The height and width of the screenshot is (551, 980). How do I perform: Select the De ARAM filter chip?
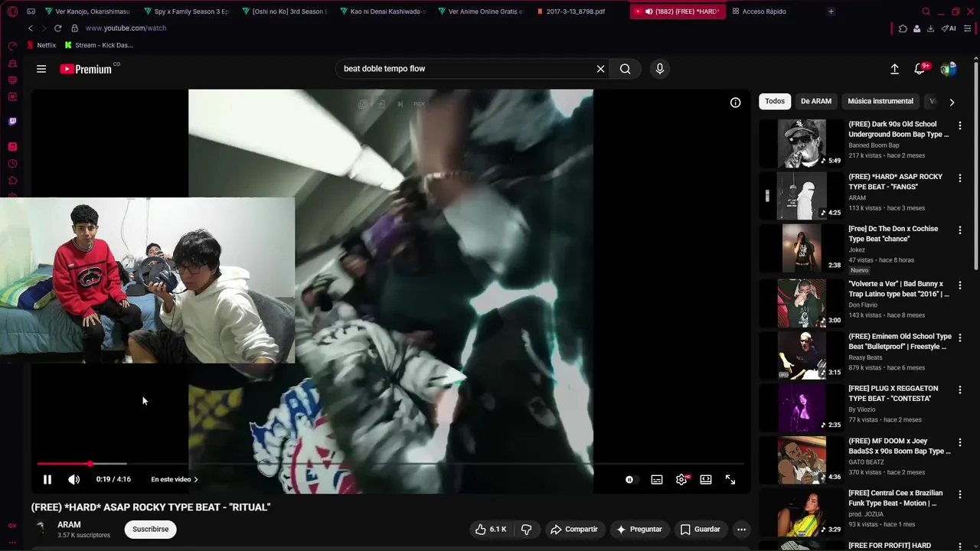click(x=816, y=101)
